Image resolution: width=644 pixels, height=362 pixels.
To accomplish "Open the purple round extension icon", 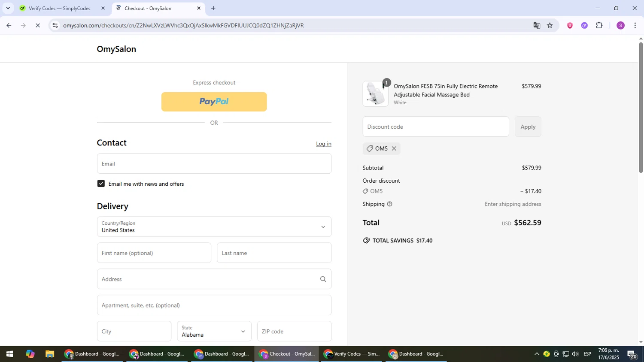I will coord(584,26).
